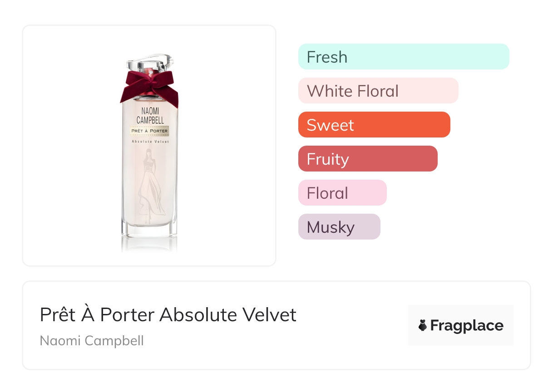Click the Fragplace brand name text
Screen dimensions: 553x392
[x=467, y=325]
